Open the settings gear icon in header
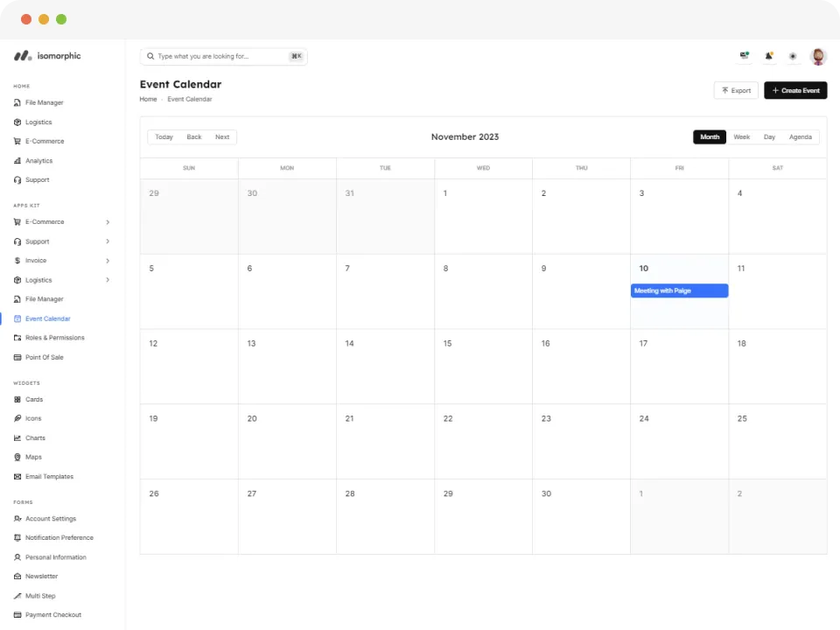The width and height of the screenshot is (840, 630). [793, 56]
